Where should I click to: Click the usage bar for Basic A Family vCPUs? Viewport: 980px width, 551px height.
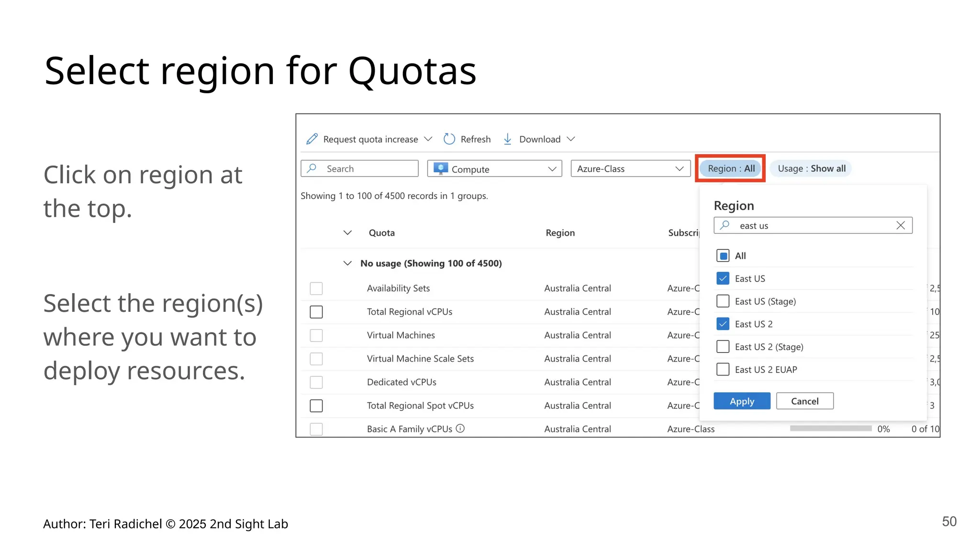831,429
